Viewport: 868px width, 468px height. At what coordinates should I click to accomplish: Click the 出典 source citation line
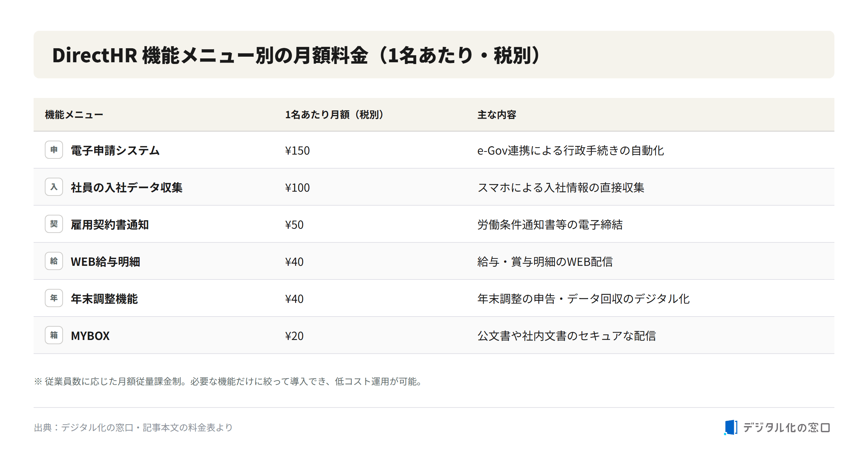click(133, 427)
